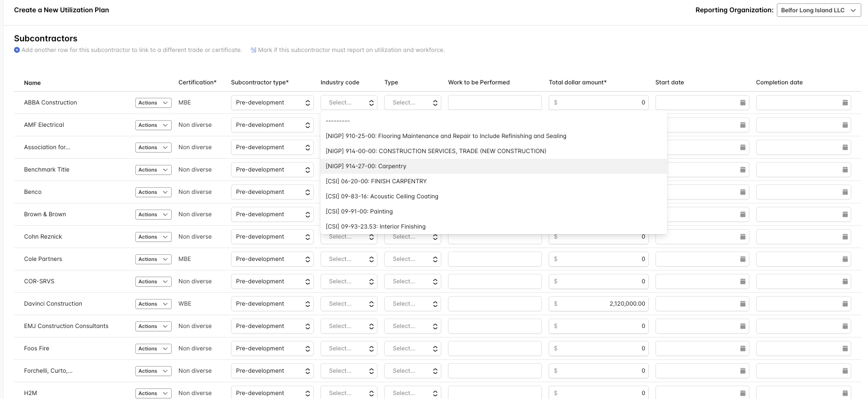Open Actions menu for ABBA Construction
This screenshot has height=399, width=868.
pyautogui.click(x=153, y=103)
